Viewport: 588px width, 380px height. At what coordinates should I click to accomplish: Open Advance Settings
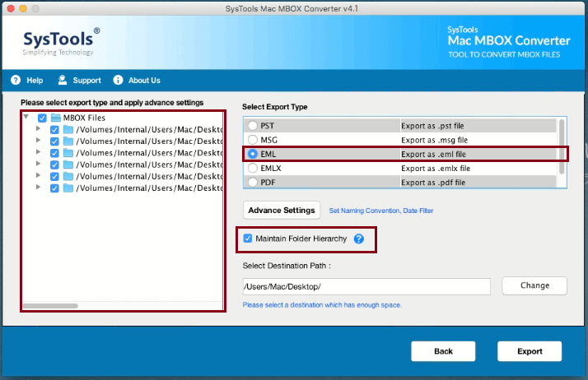tap(282, 210)
